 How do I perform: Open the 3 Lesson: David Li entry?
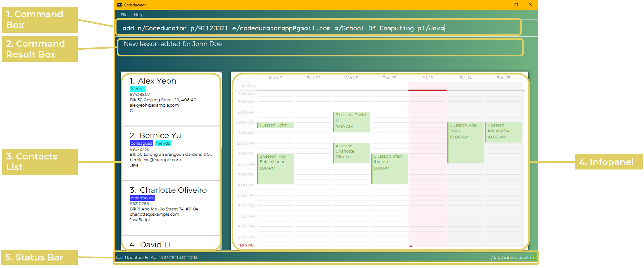(x=351, y=122)
